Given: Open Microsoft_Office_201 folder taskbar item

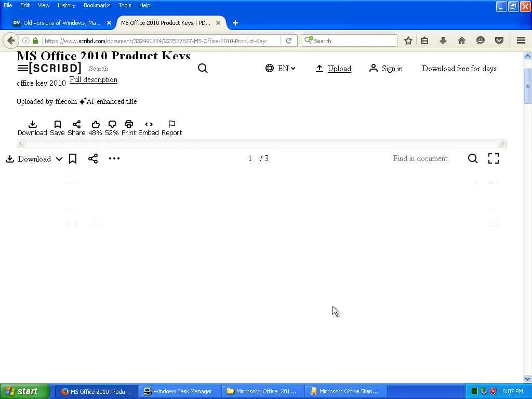Looking at the screenshot, I should tap(262, 391).
